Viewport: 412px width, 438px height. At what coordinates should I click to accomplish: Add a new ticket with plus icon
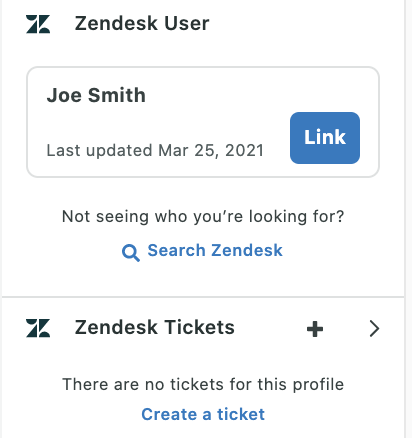315,329
